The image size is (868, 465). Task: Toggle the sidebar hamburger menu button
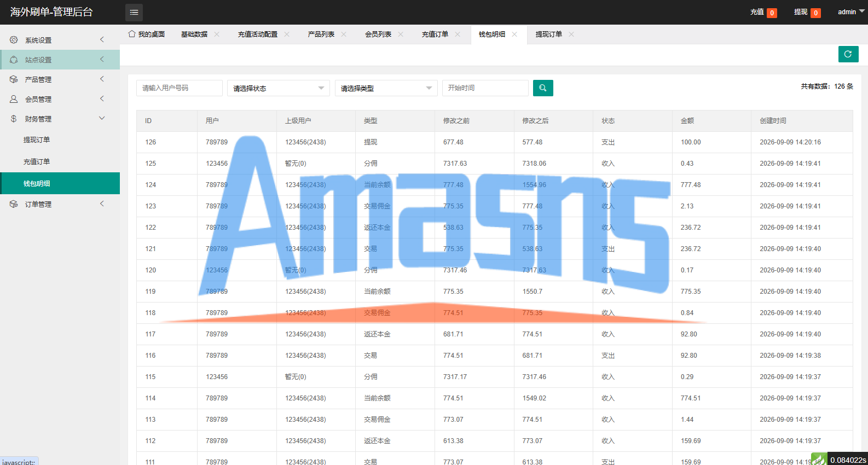(x=134, y=12)
